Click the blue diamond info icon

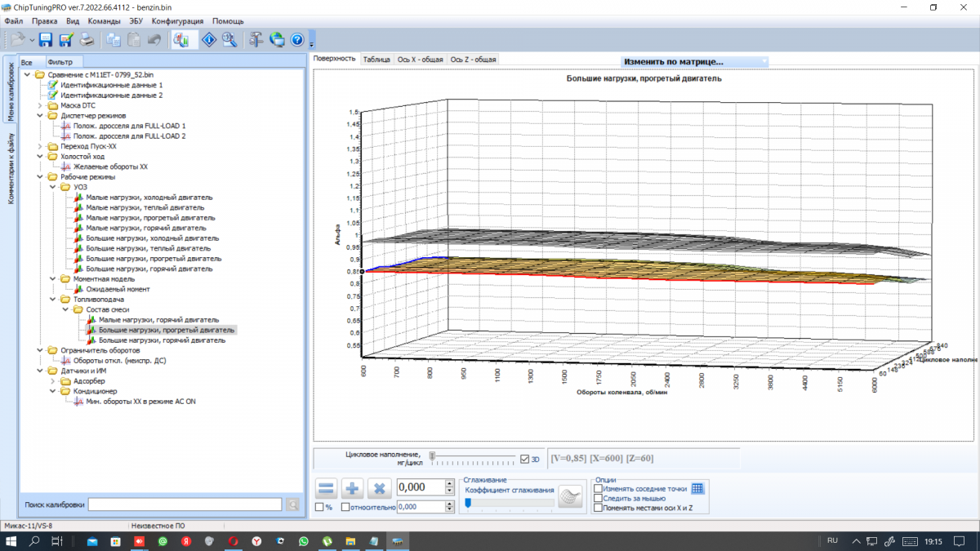(209, 39)
